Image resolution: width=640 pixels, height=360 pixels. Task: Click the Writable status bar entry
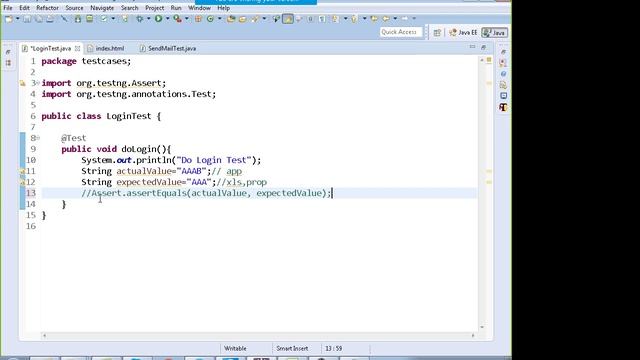click(x=235, y=348)
